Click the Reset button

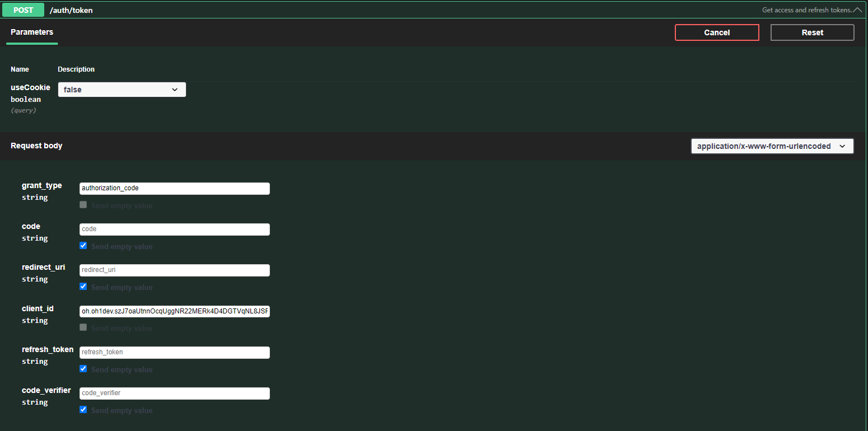(x=812, y=32)
